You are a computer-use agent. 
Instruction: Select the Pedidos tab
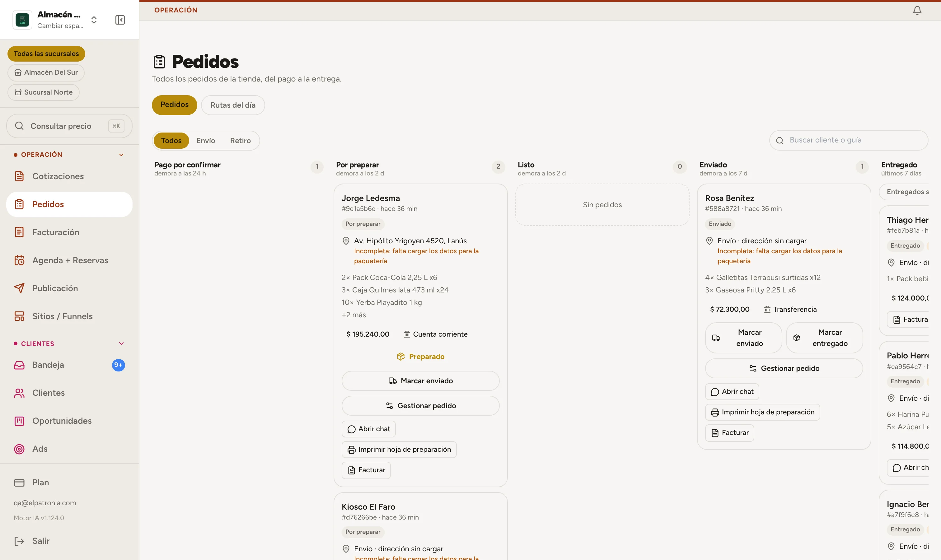(174, 105)
